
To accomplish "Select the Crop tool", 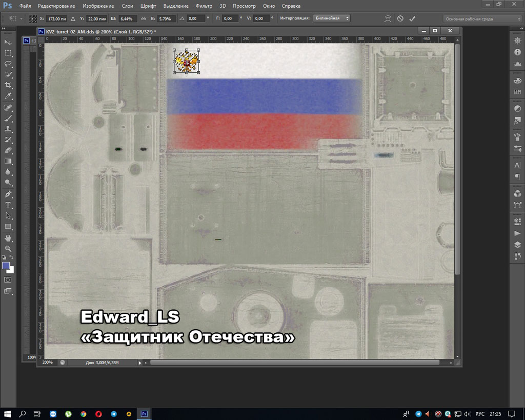I will 8,85.
